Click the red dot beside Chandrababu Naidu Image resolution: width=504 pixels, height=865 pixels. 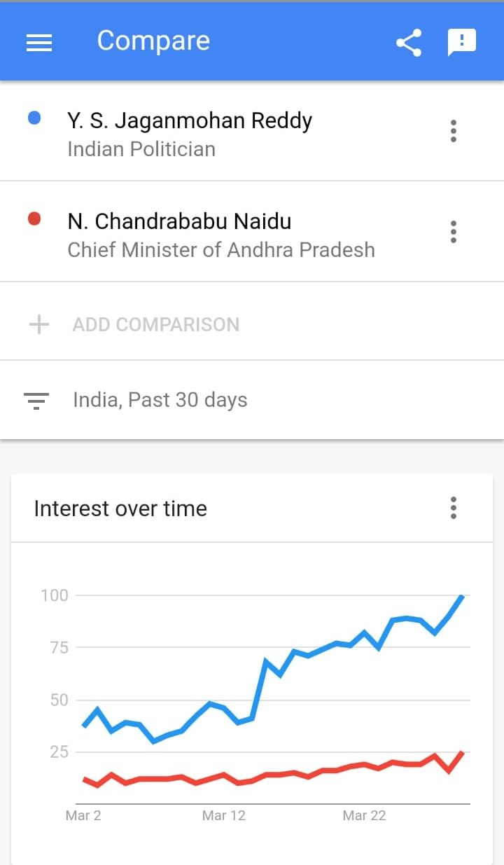click(x=34, y=219)
